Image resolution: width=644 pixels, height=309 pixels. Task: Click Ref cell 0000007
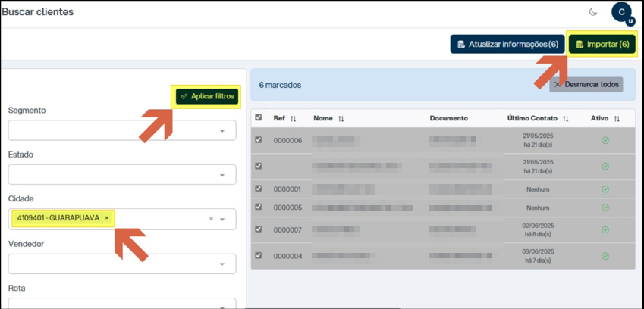[287, 230]
